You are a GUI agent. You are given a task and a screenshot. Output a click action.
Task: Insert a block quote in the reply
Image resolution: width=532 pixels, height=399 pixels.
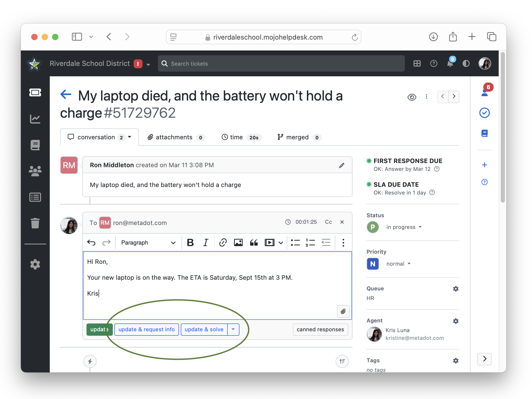pyautogui.click(x=254, y=243)
